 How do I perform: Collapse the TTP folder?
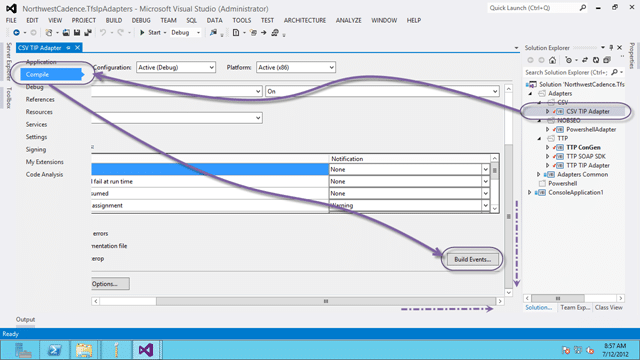click(x=539, y=138)
